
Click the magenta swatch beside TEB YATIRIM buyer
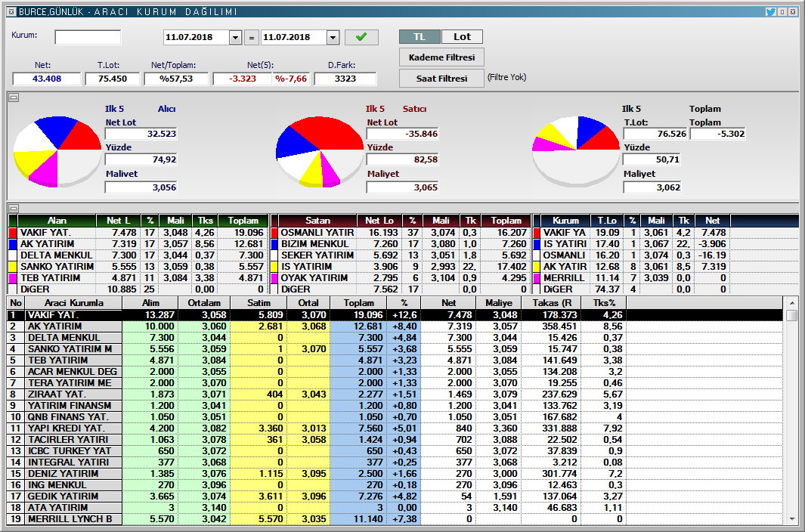tap(14, 278)
